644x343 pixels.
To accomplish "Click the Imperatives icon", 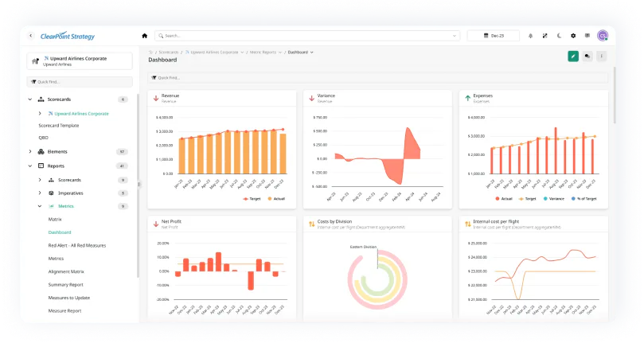I will 51,193.
